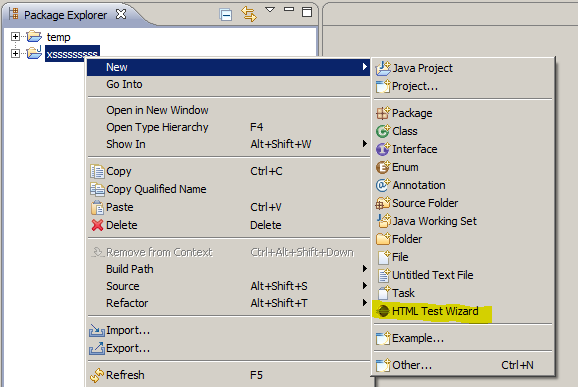Expand the Refactor submenu arrow

365,303
